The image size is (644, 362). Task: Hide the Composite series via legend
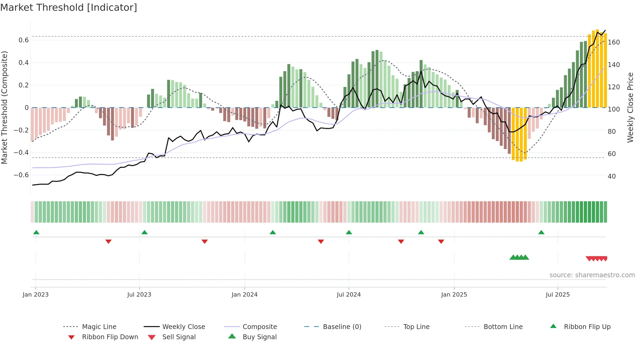pyautogui.click(x=251, y=327)
